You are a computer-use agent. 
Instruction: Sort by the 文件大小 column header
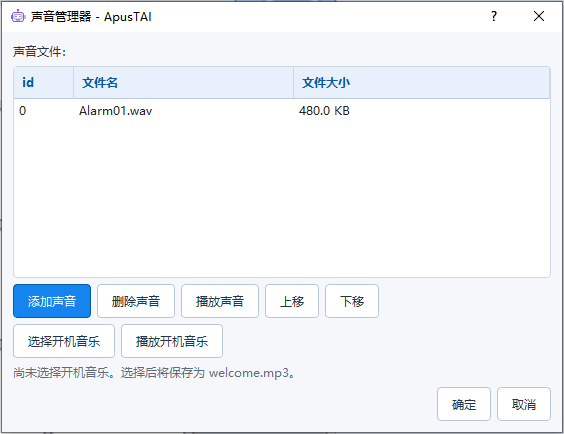[422, 82]
